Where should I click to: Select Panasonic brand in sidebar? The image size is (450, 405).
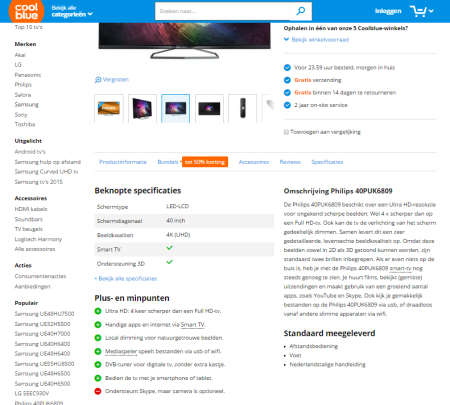tap(28, 75)
